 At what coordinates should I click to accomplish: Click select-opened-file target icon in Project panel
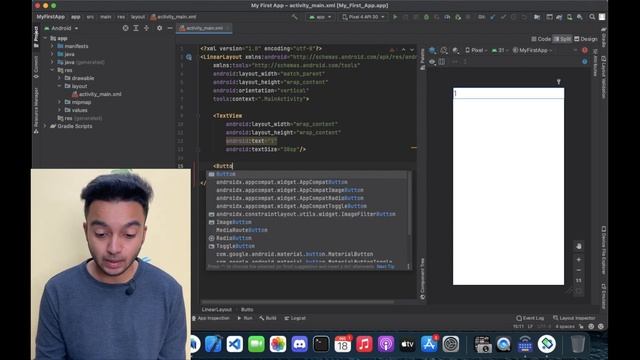[125, 28]
